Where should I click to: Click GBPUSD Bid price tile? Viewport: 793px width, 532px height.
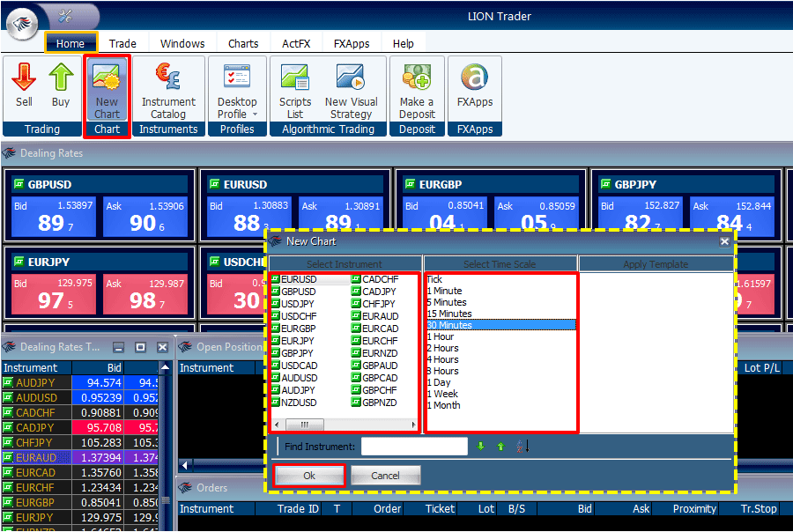pos(54,217)
